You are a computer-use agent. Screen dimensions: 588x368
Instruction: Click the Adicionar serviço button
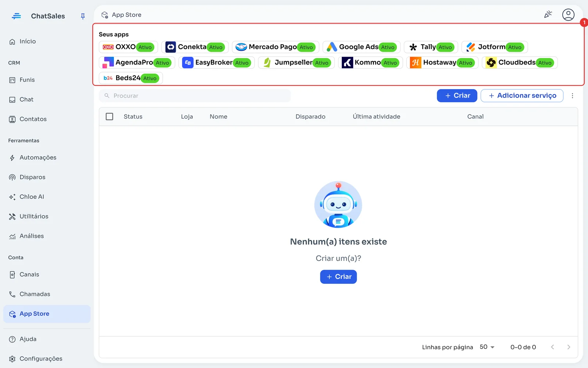coord(522,96)
